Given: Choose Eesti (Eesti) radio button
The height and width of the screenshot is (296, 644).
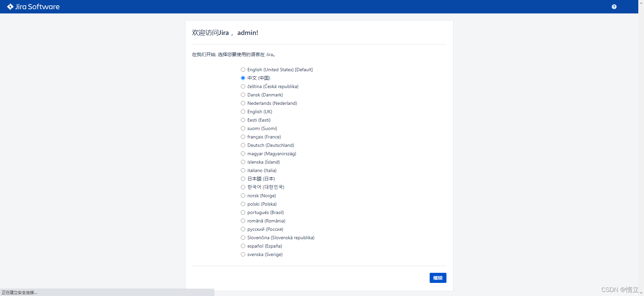Looking at the screenshot, I should pos(243,120).
